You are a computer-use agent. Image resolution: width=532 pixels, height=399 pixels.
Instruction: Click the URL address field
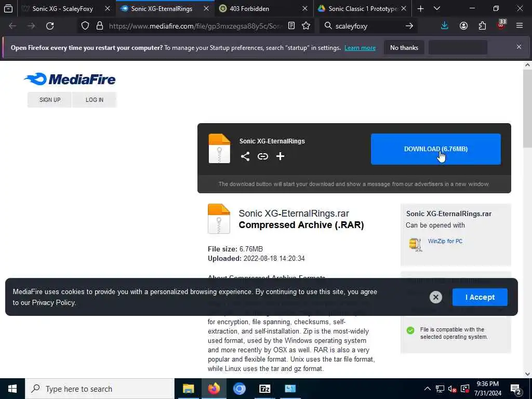click(195, 26)
